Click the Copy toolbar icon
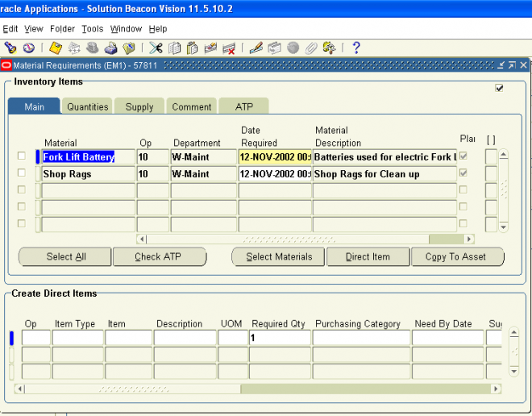 point(174,48)
